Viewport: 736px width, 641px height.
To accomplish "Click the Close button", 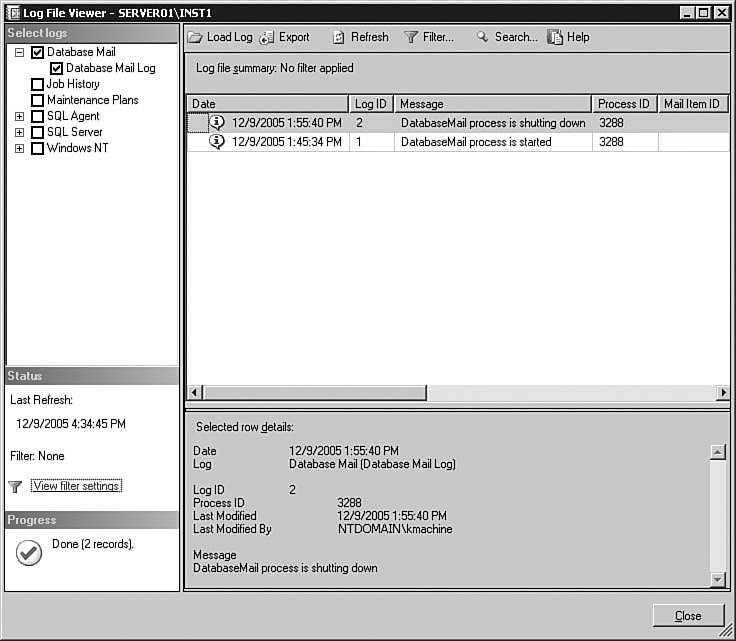I will (688, 615).
